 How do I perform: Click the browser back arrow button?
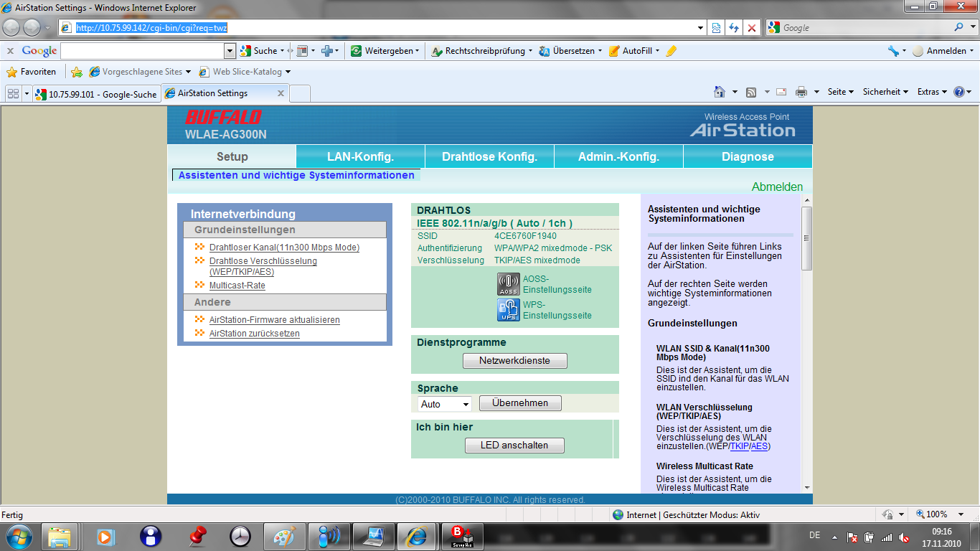tap(12, 27)
